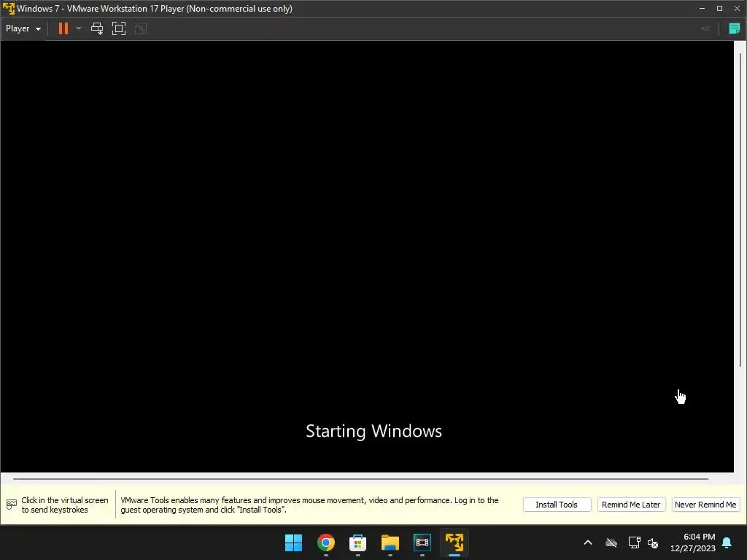Click the vertical scrollbar of the VM view
Viewport: 747px width, 560px height.
740,209
